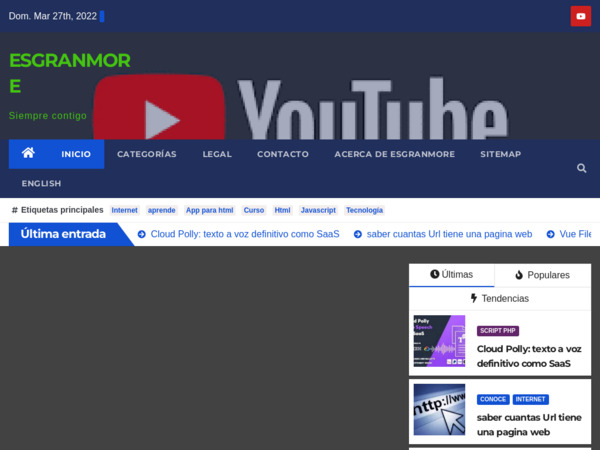Open sidebar post saber cuantas Url tiene
The width and height of the screenshot is (600, 450).
[x=529, y=425]
